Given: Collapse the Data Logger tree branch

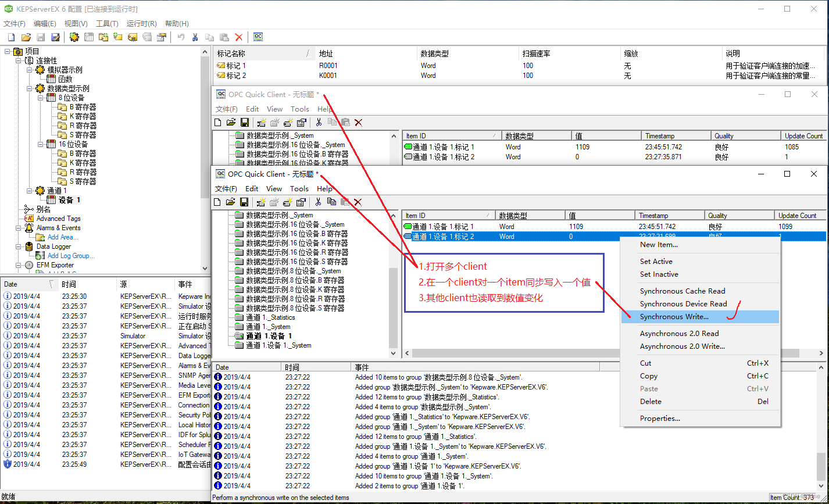Looking at the screenshot, I should pos(19,246).
